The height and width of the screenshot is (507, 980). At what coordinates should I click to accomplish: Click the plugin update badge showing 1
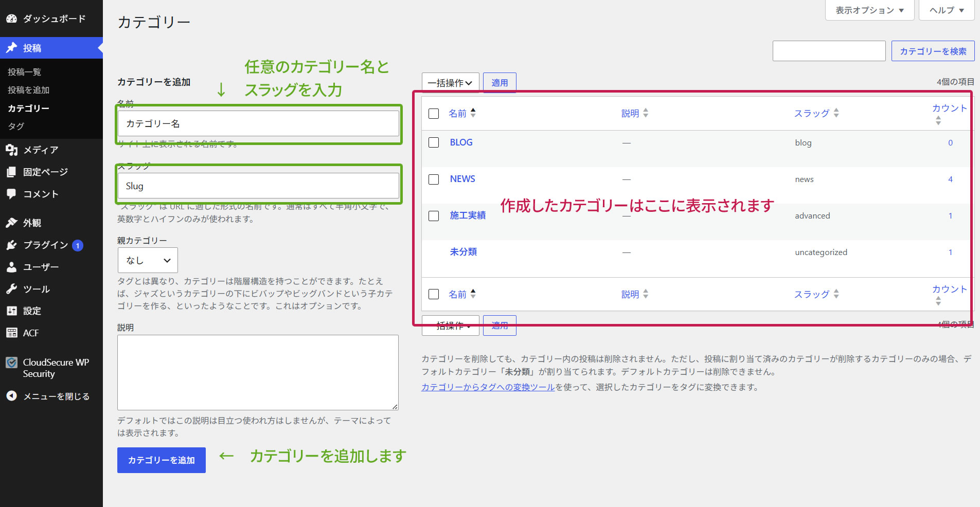(78, 245)
